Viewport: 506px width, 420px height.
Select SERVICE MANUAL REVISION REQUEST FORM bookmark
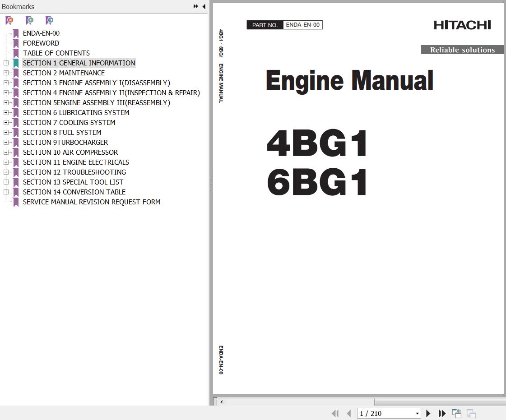point(92,202)
